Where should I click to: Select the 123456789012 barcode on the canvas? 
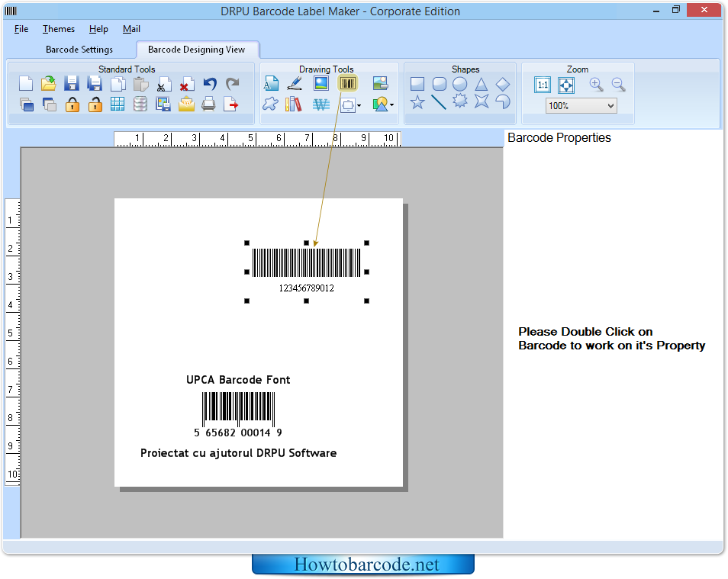tap(307, 271)
